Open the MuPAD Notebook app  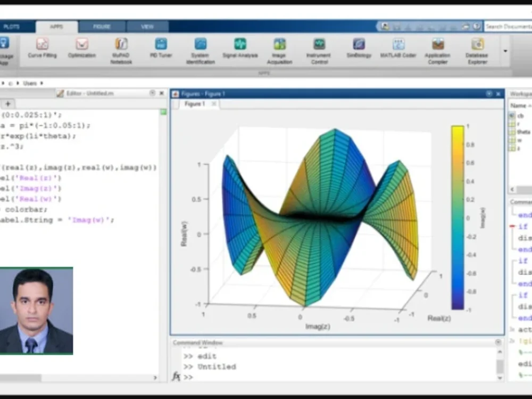point(121,51)
